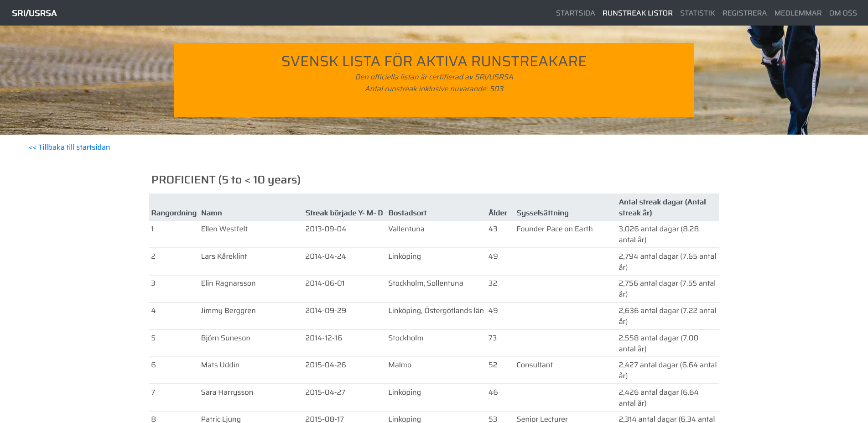Click '2,794 antal dagar' cell
868x423 pixels.
pos(667,261)
